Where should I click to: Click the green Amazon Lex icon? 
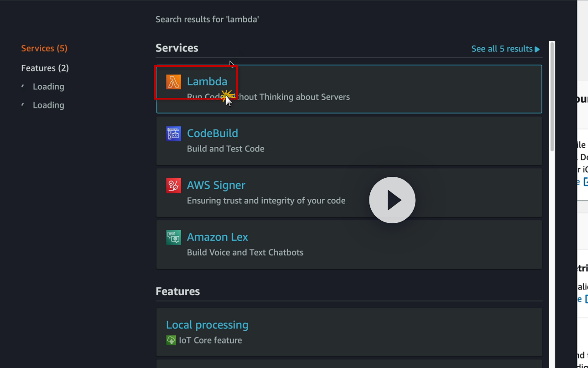point(174,237)
